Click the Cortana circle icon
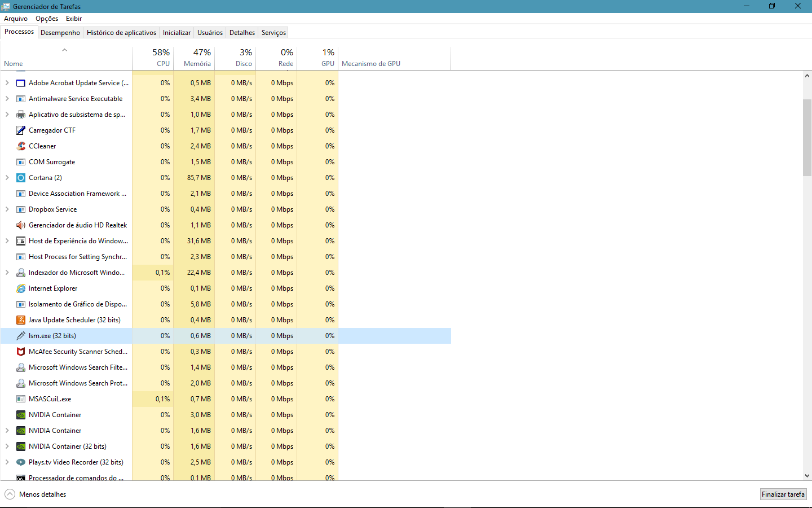This screenshot has height=508, width=812. coord(21,178)
